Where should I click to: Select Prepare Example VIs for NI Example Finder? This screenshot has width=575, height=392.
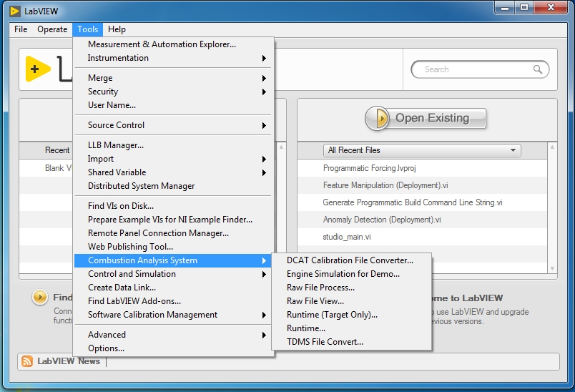(x=173, y=220)
